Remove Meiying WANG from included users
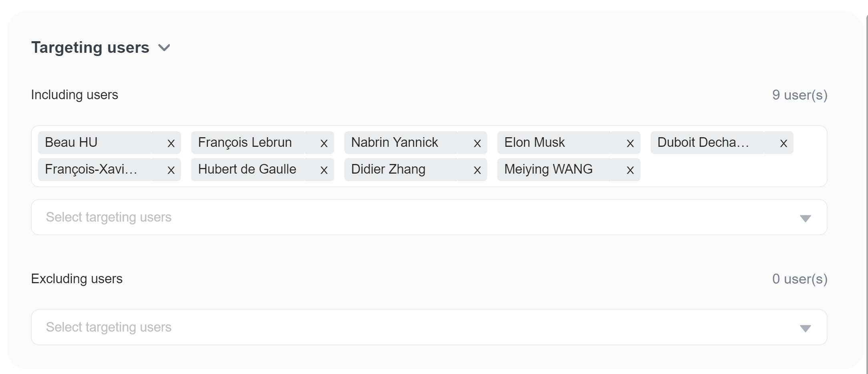The height and width of the screenshot is (374, 868). [630, 170]
